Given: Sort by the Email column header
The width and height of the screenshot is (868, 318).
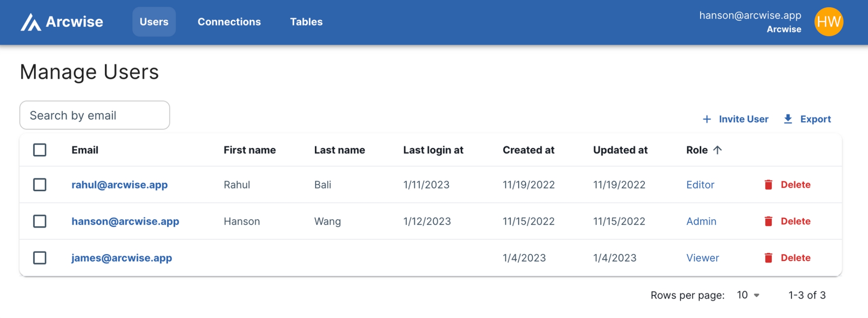Looking at the screenshot, I should [85, 150].
